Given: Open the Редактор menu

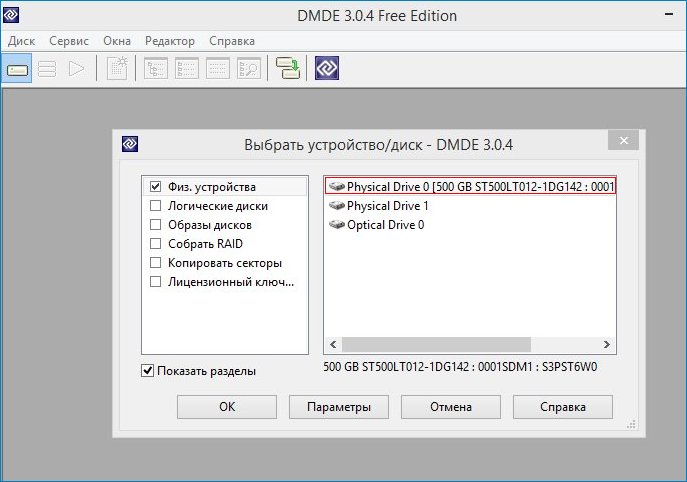Looking at the screenshot, I should click(170, 41).
